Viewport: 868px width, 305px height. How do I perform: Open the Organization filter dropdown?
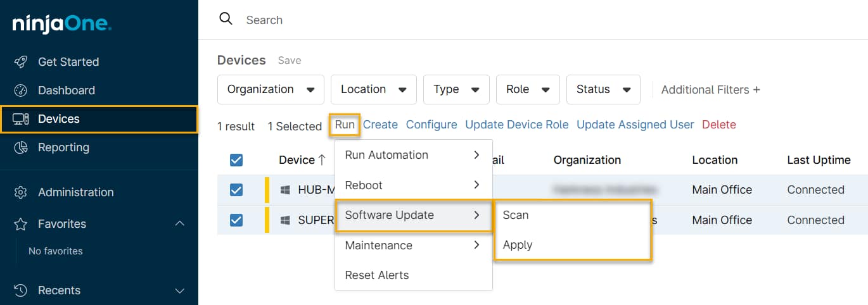click(x=271, y=89)
